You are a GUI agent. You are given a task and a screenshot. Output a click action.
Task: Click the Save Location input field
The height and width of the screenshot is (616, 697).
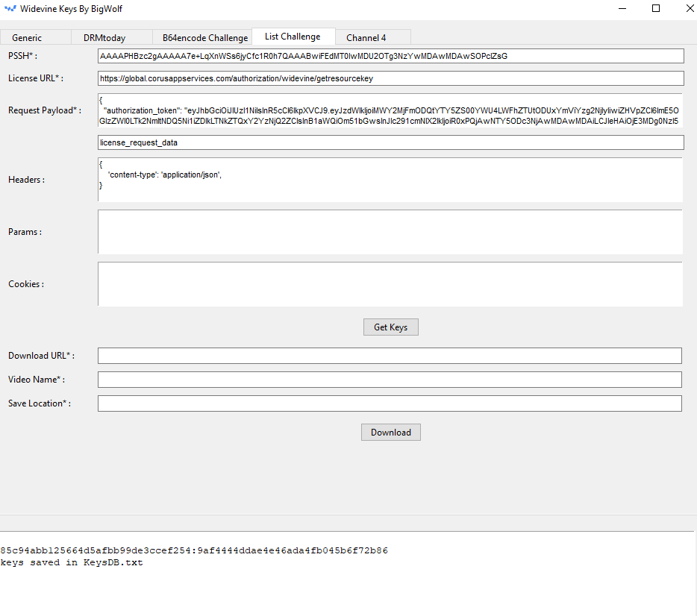pos(390,403)
